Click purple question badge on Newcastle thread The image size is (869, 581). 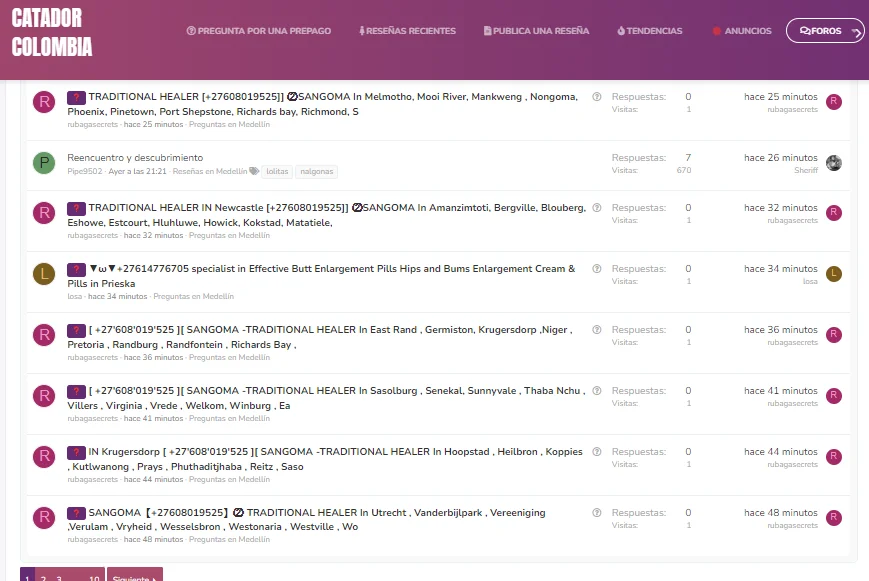(76, 208)
